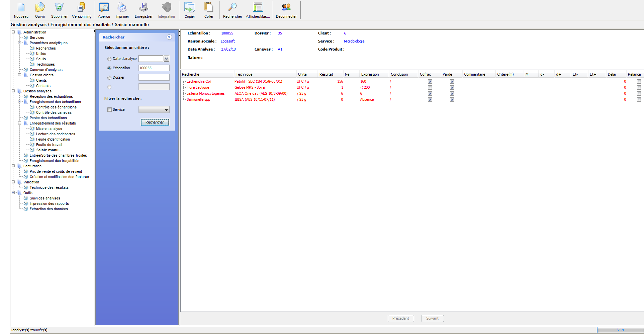Collapse Enregistrement des échantillons node

pyautogui.click(x=20, y=102)
